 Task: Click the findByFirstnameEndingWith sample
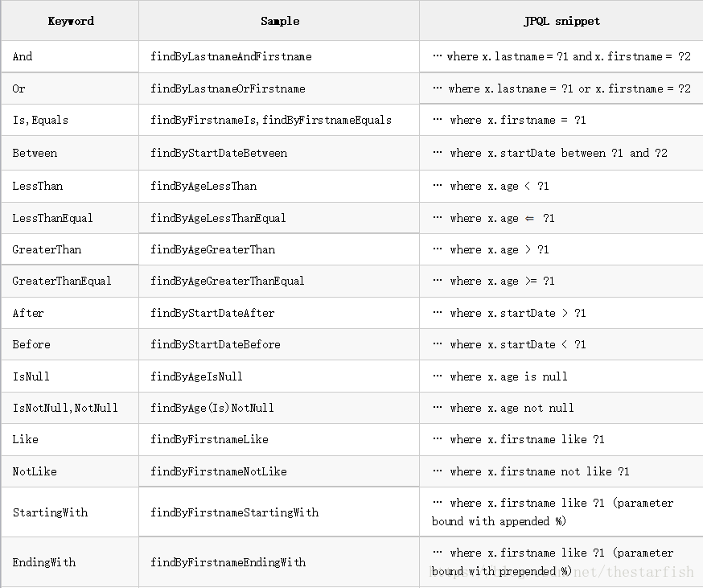click(228, 562)
